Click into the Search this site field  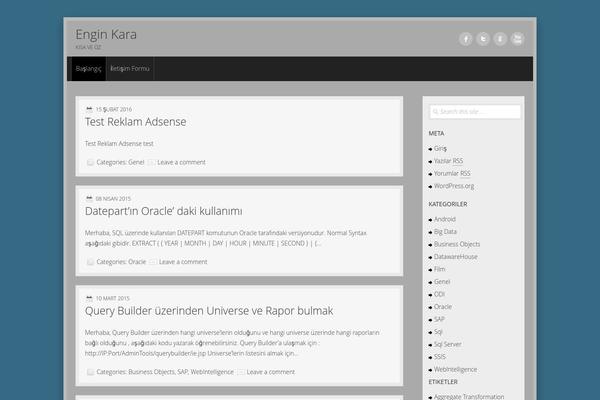coord(474,112)
